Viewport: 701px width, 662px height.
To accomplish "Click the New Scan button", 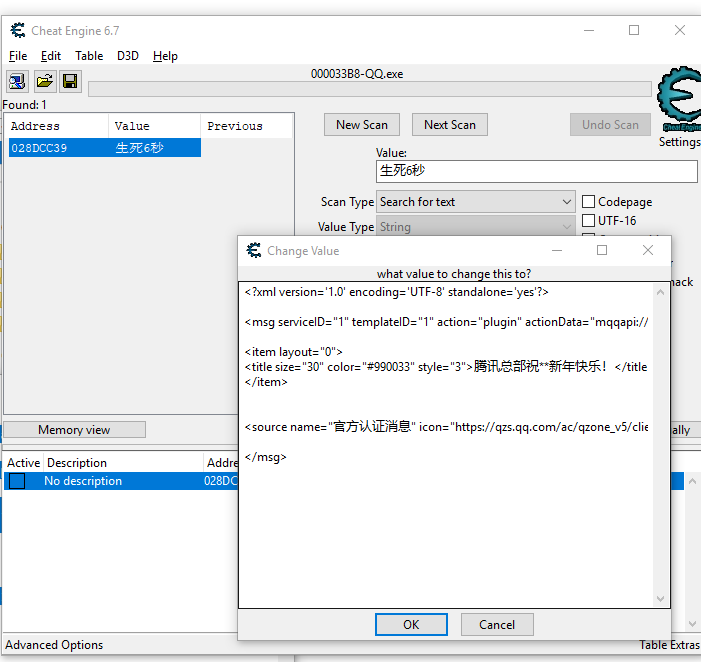I will pyautogui.click(x=362, y=125).
